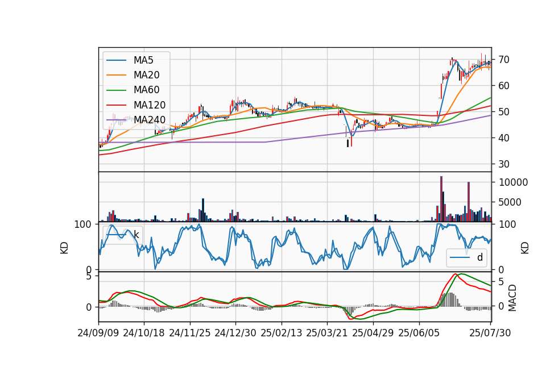Screen dimensions: 546x392
Task: Click the price axis value 30
Action: (504, 164)
